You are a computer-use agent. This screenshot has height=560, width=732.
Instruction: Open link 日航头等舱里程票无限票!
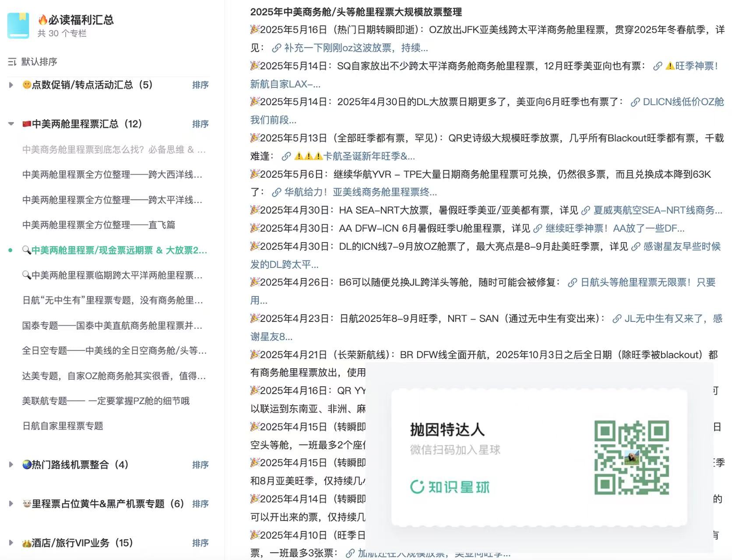tap(648, 283)
